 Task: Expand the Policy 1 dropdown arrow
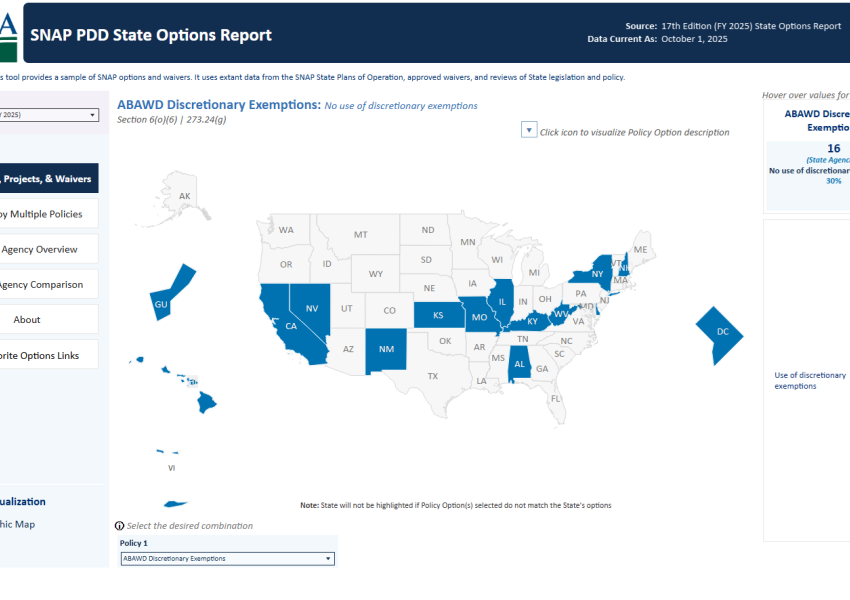coord(327,559)
